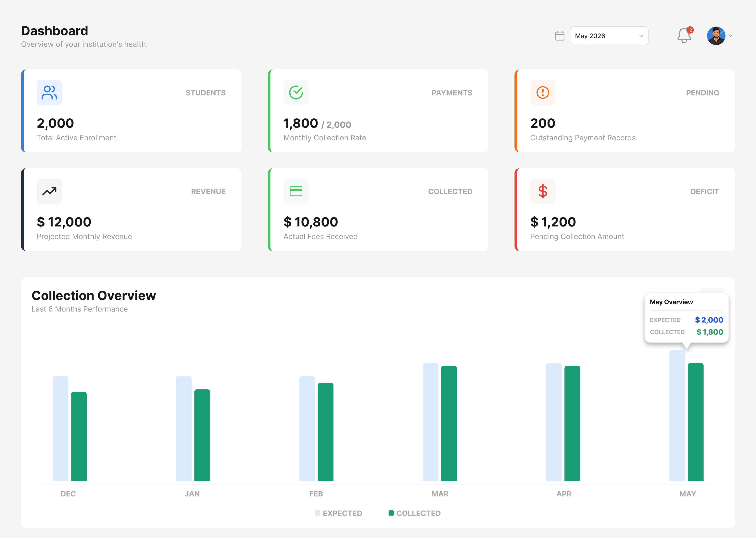Click the $ 10,800 fees received value

(x=310, y=222)
